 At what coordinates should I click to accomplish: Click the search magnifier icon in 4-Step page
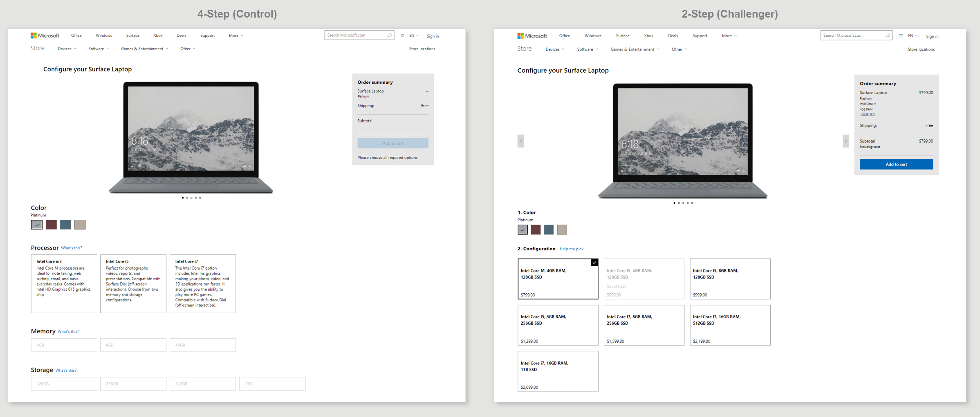(389, 36)
